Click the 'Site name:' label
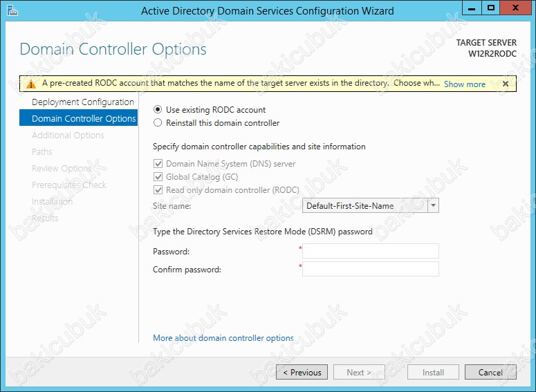Viewport: 536px width, 392px height. click(x=172, y=206)
